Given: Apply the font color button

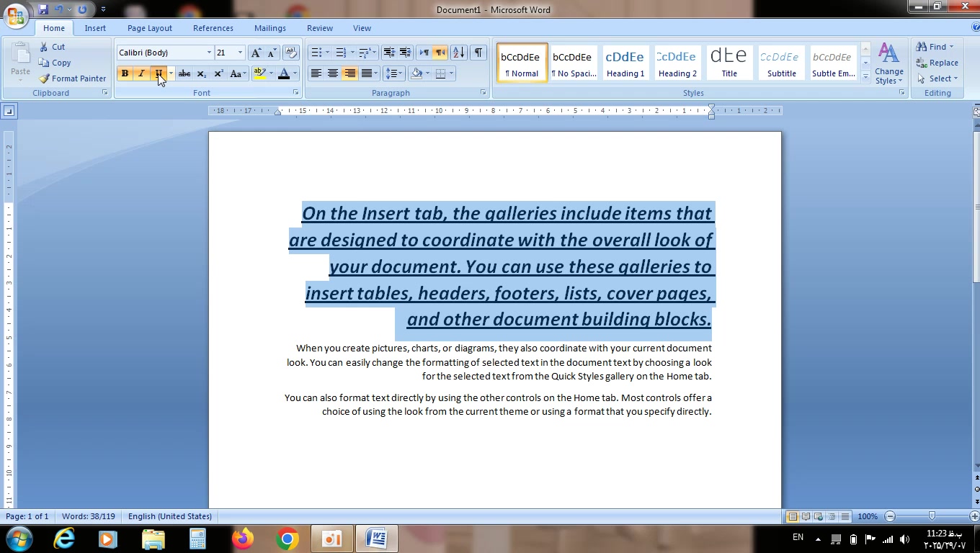Looking at the screenshot, I should tap(284, 73).
